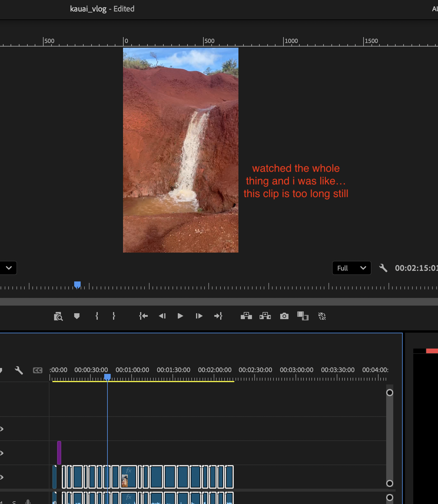Screen dimensions: 438x504
Task: Select the purple clip on the timeline
Action: tap(59, 453)
